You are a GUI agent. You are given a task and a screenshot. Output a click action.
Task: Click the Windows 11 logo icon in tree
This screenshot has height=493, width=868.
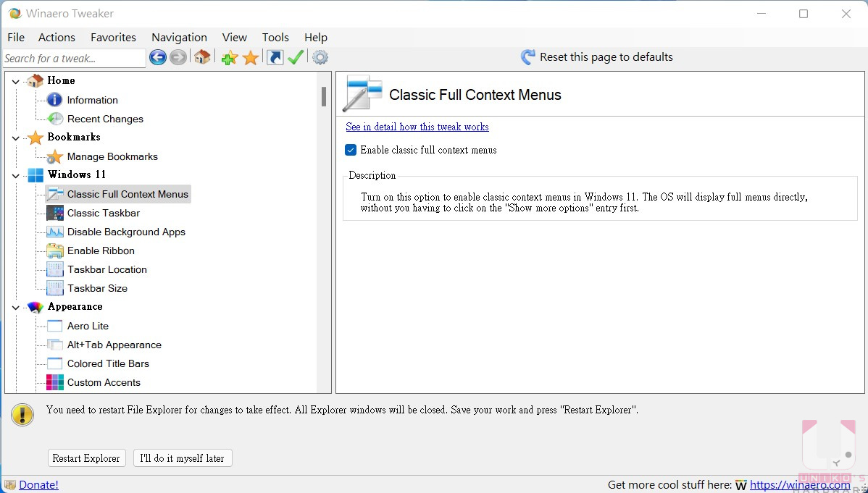tap(36, 175)
